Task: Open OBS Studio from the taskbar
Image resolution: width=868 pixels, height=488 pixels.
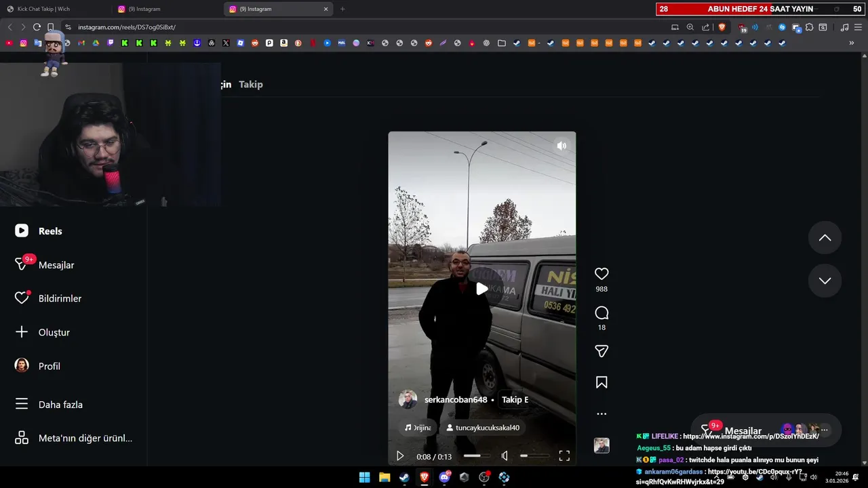Action: [x=484, y=477]
